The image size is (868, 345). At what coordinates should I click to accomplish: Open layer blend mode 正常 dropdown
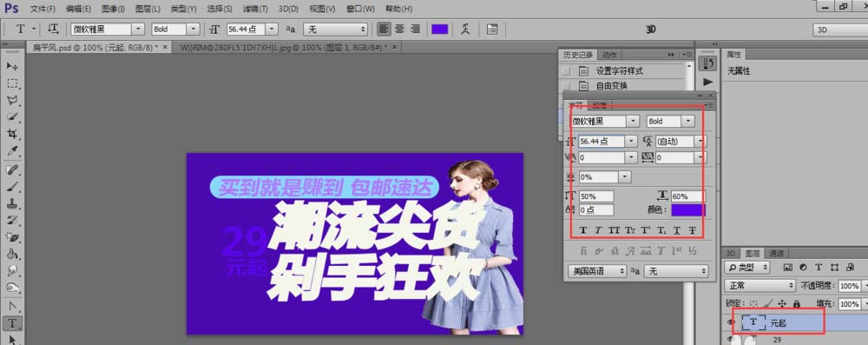pyautogui.click(x=760, y=286)
